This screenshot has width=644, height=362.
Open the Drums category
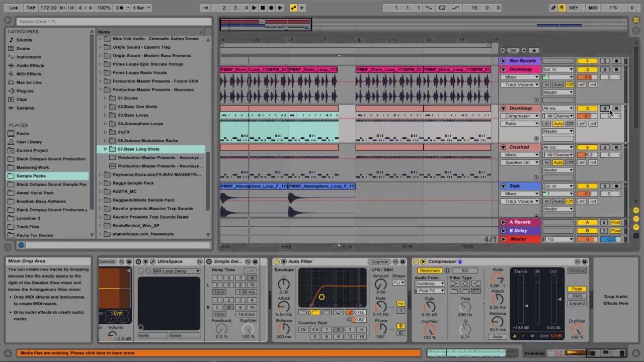pos(23,48)
